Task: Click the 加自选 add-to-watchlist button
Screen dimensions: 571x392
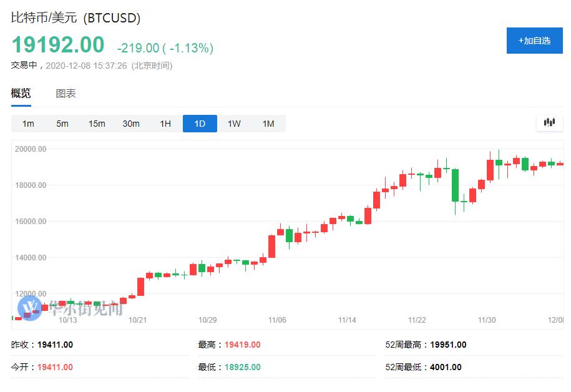Action: (534, 41)
